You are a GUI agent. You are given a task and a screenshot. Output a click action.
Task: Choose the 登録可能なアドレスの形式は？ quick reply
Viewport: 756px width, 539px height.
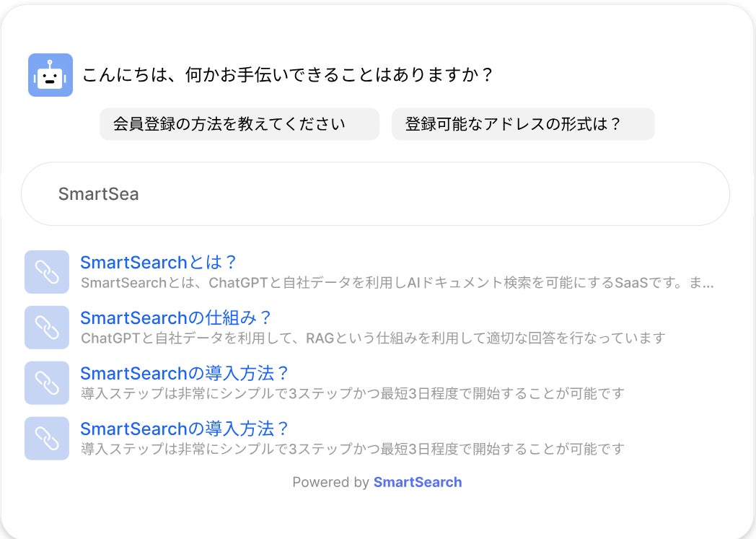tap(522, 123)
